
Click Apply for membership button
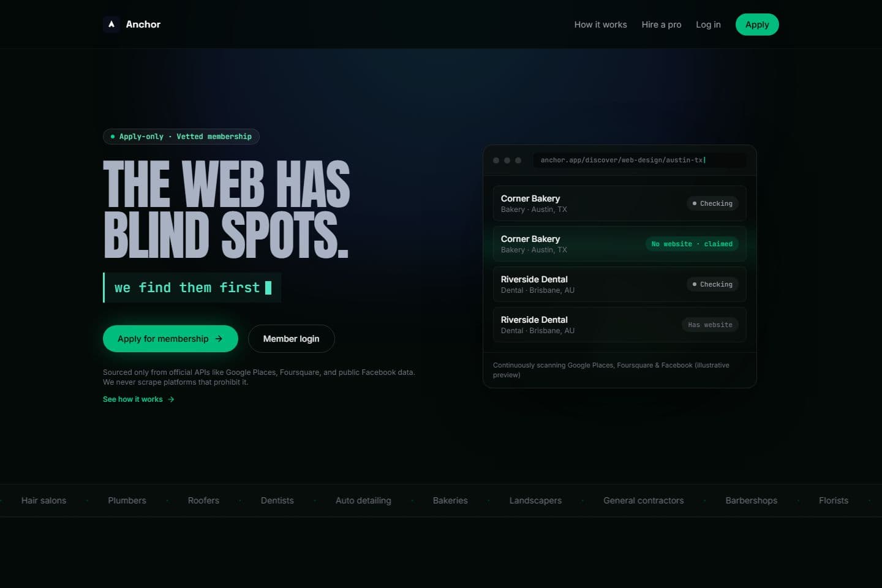click(x=170, y=339)
